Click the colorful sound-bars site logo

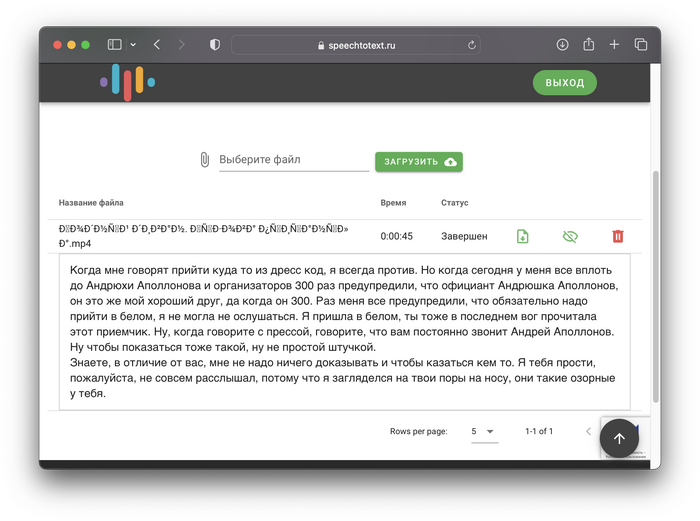tap(128, 82)
